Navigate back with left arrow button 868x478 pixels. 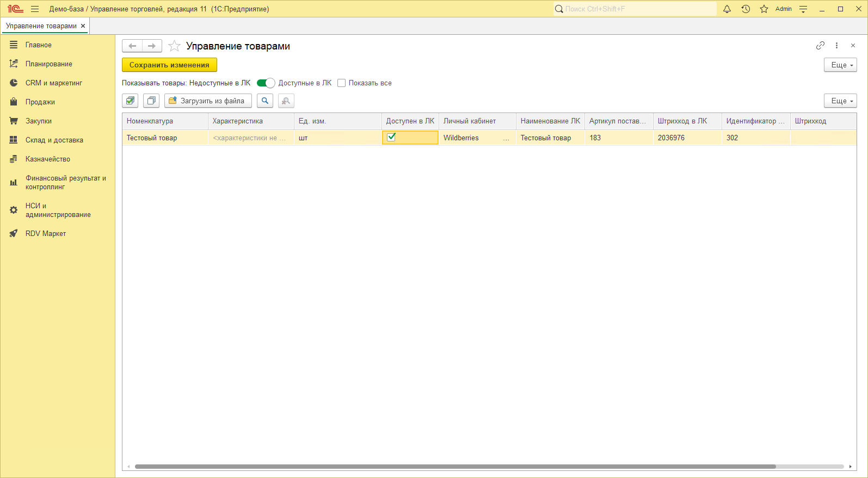[132, 46]
